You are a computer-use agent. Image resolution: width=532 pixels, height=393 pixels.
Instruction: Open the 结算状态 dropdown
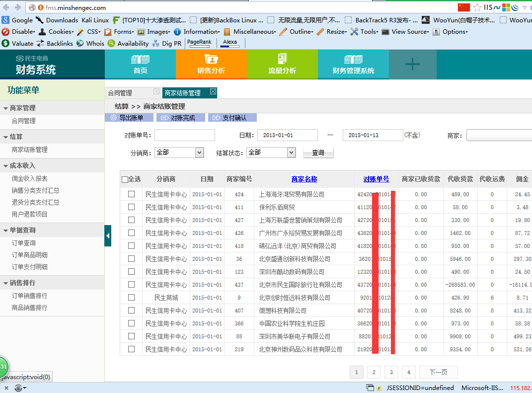click(271, 153)
